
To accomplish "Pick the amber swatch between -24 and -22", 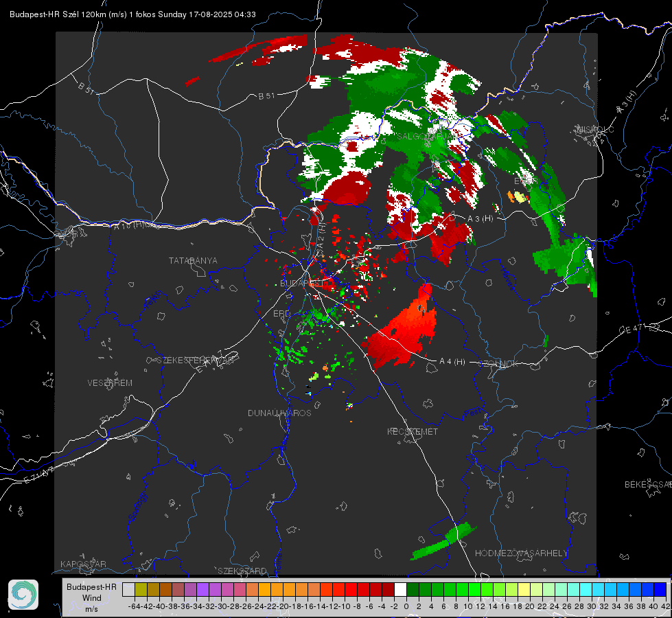I will pyautogui.click(x=264, y=589).
